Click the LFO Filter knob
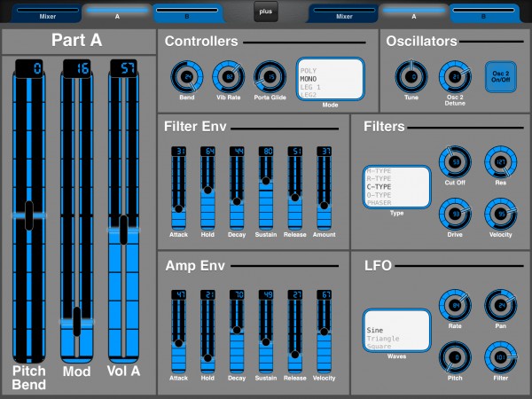The image size is (532, 399). pyautogui.click(x=501, y=357)
